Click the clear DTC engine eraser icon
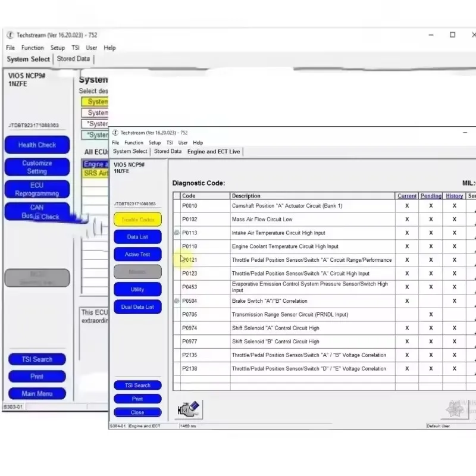 [189, 409]
